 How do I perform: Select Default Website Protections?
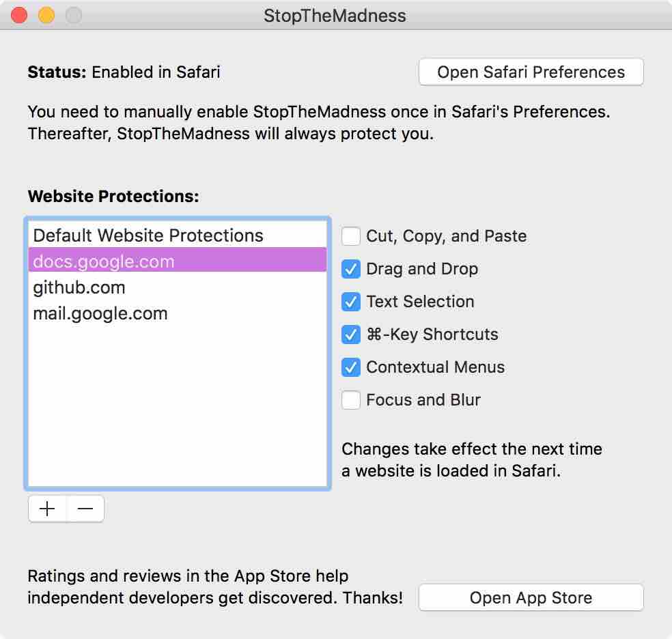coord(148,235)
